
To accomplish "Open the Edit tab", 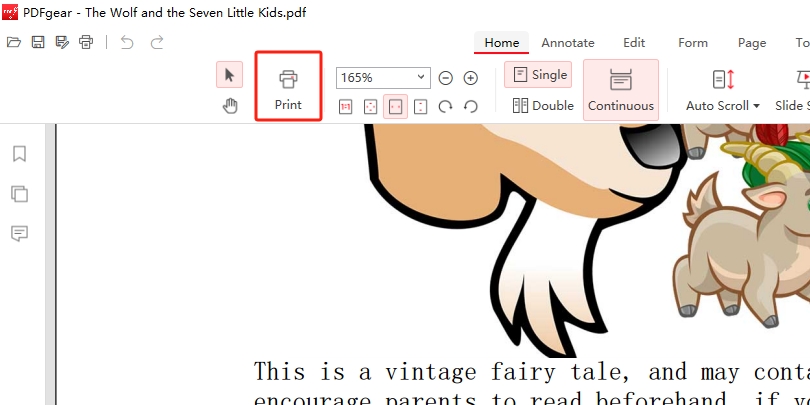I will pos(634,43).
